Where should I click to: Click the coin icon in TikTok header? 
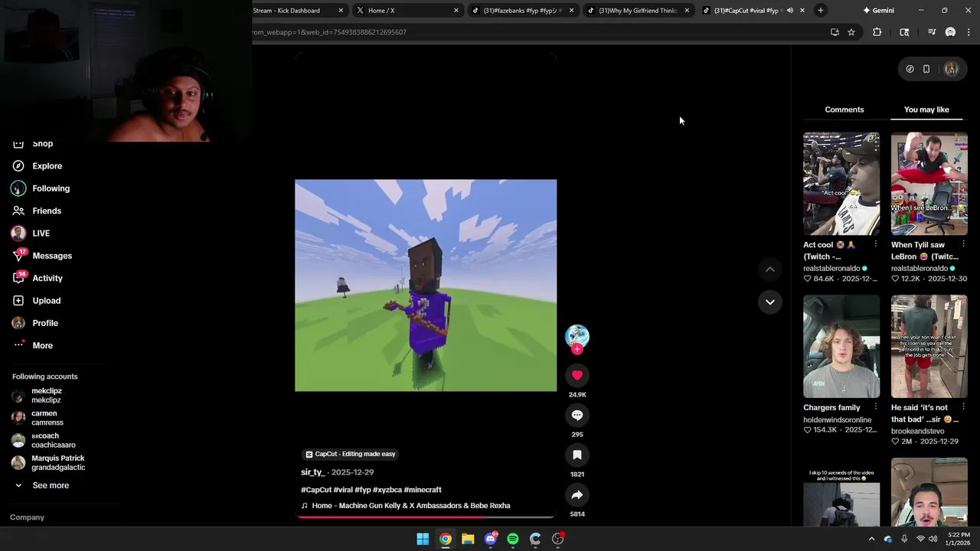(910, 69)
